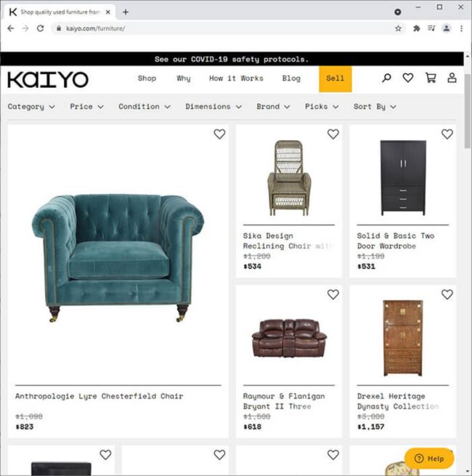Expand the Price filter dropdown
This screenshot has width=472, height=476.
click(x=86, y=107)
